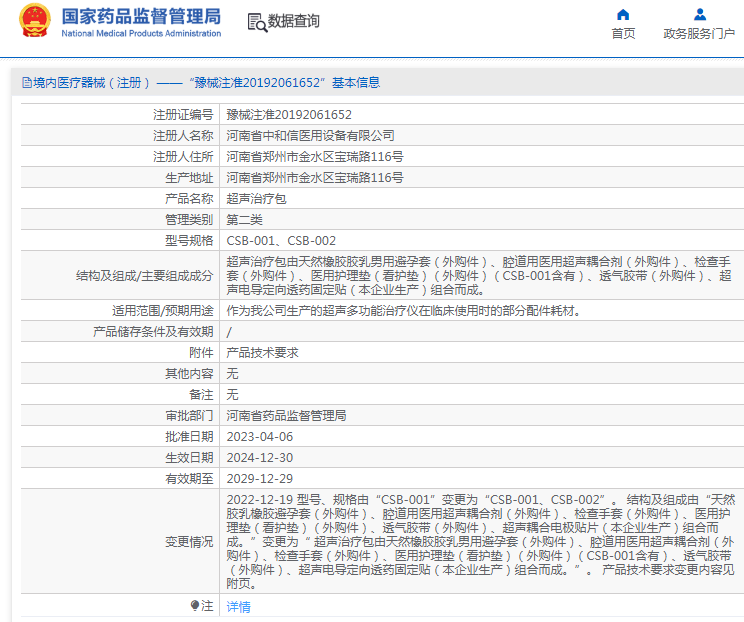This screenshot has height=622, width=744.
Task: Click attachment value 产品技术要求
Action: point(262,353)
